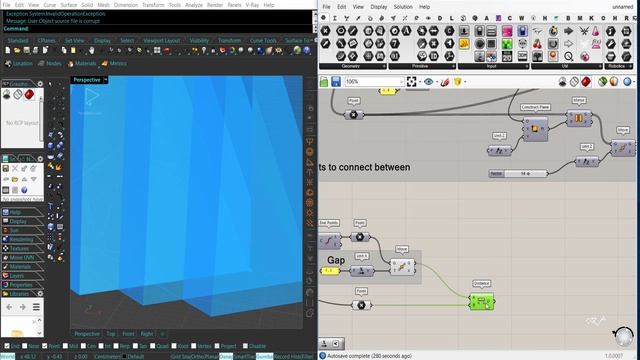Image resolution: width=640 pixels, height=360 pixels.
Task: Toggle the Perp osnap checkbox
Action: tap(116, 346)
